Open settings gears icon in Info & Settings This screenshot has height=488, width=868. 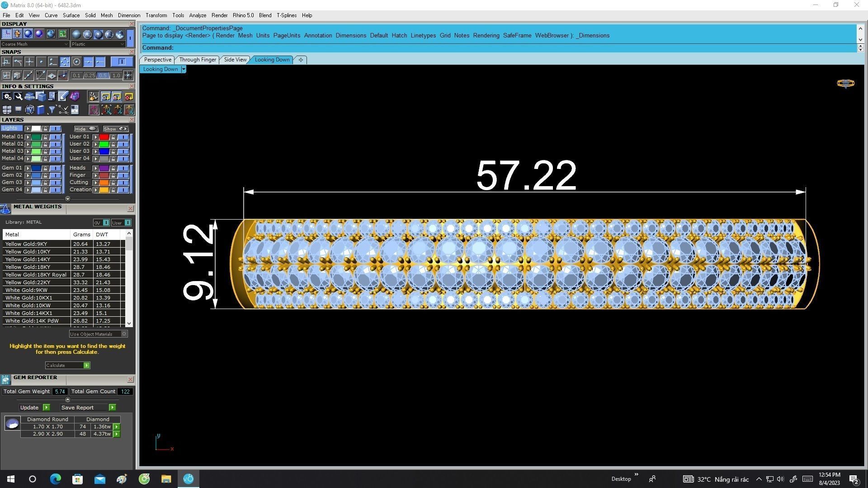(7, 96)
